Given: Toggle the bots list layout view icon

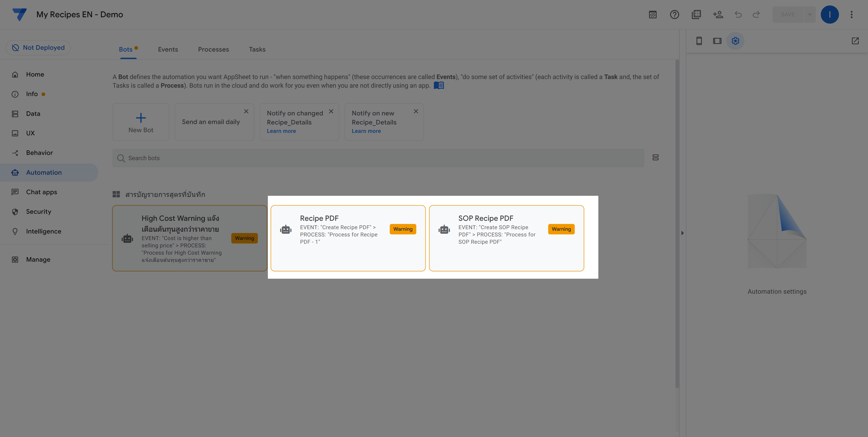Looking at the screenshot, I should pyautogui.click(x=655, y=158).
